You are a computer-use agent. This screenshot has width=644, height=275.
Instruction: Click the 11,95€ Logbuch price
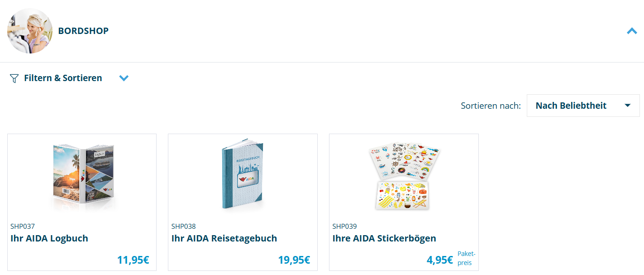pos(133,260)
